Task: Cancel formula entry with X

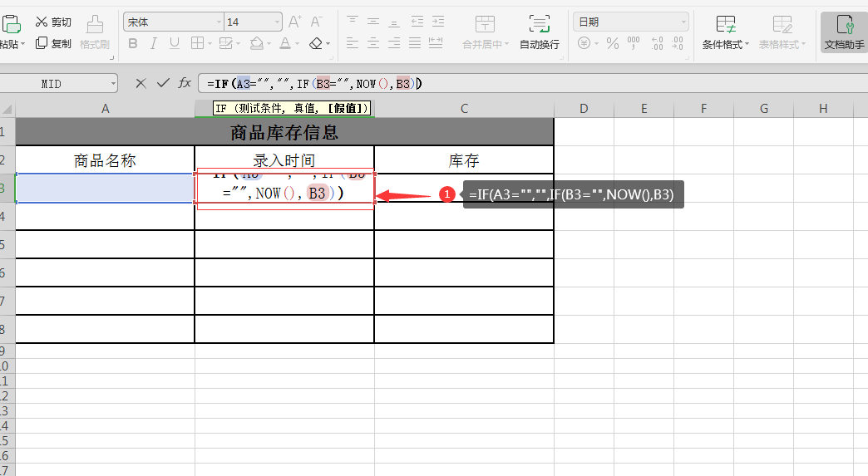Action: (141, 83)
